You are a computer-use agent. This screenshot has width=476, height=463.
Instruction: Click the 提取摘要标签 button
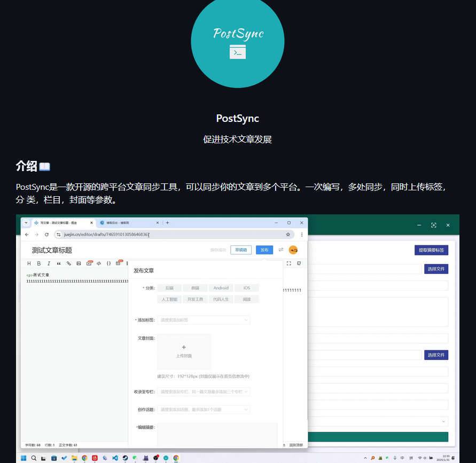click(x=431, y=250)
